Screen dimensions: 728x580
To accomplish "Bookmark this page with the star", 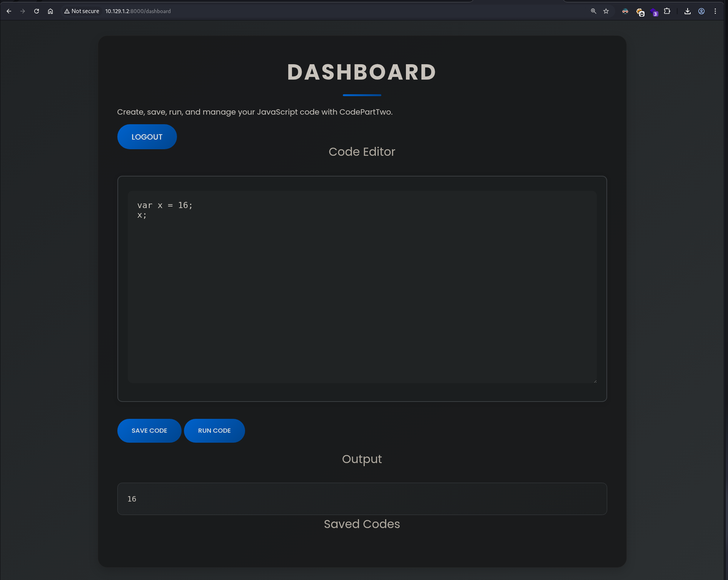I will [606, 11].
